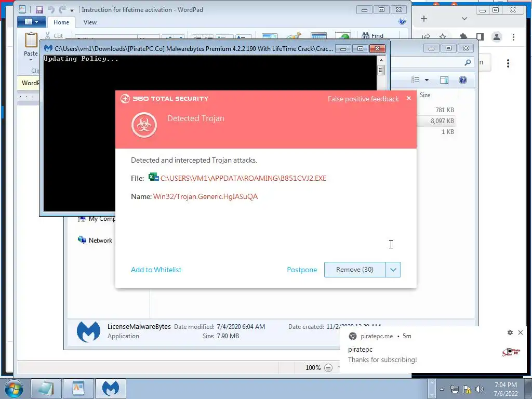
Task: Open False positive feedback link
Action: (363, 99)
